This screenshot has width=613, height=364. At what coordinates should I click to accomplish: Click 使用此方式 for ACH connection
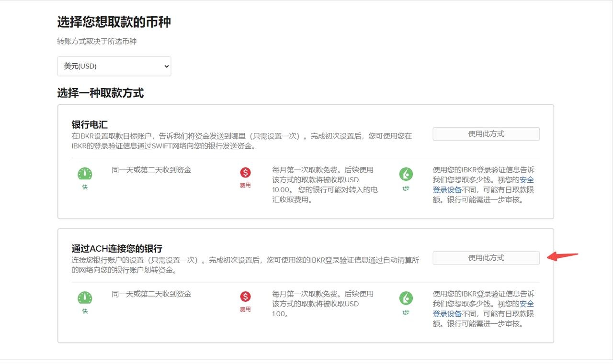pyautogui.click(x=486, y=258)
